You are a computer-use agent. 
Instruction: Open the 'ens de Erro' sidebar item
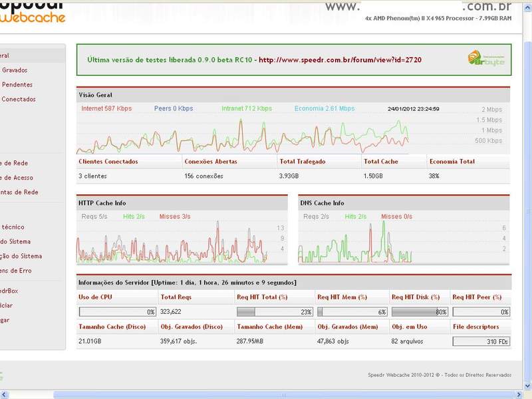[15, 271]
